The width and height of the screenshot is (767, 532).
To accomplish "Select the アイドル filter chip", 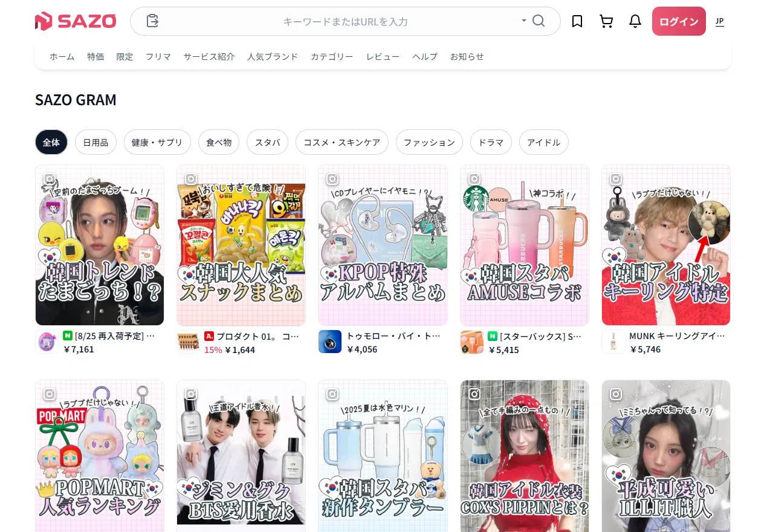I will [x=544, y=142].
